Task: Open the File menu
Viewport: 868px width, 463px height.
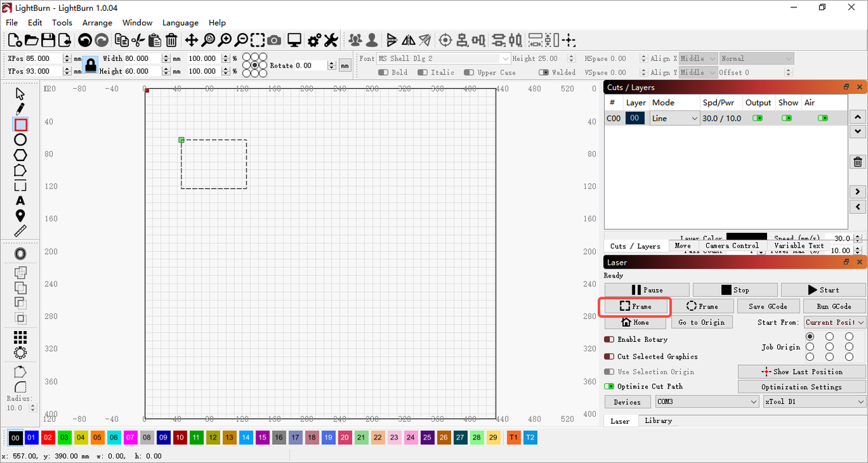Action: point(12,22)
